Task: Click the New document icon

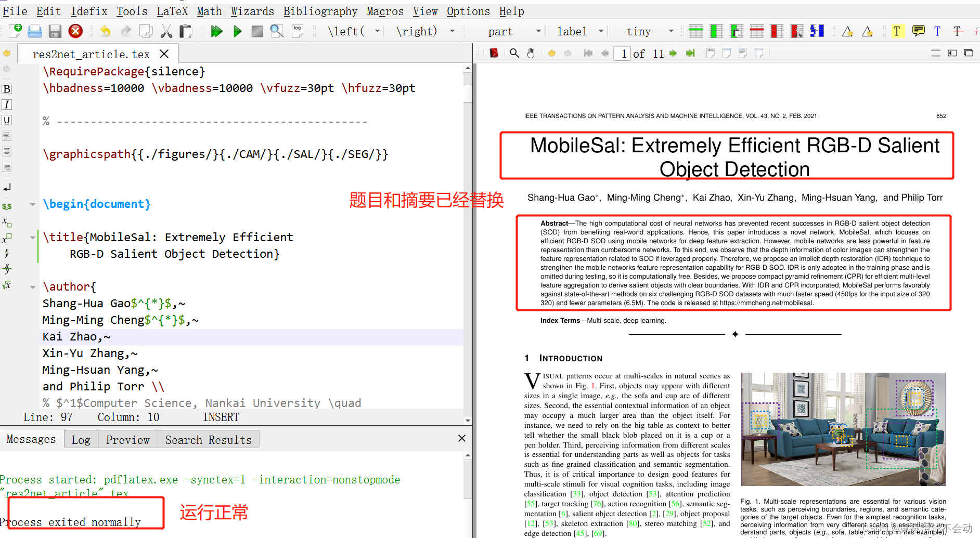Action: click(16, 31)
